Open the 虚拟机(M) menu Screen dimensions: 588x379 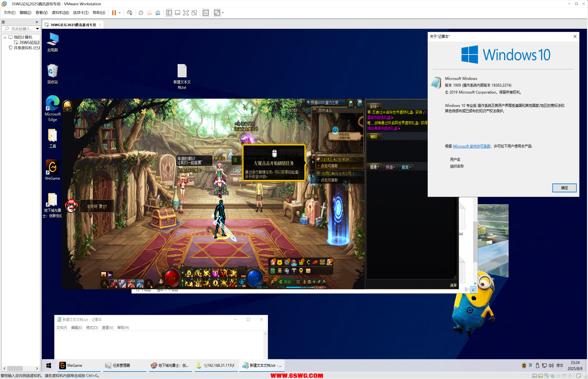(x=60, y=13)
